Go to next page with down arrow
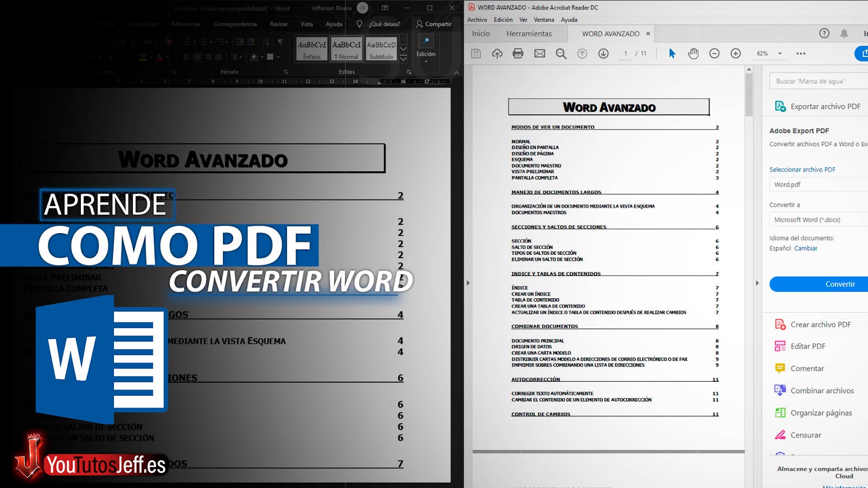This screenshot has width=868, height=488. 603,53
